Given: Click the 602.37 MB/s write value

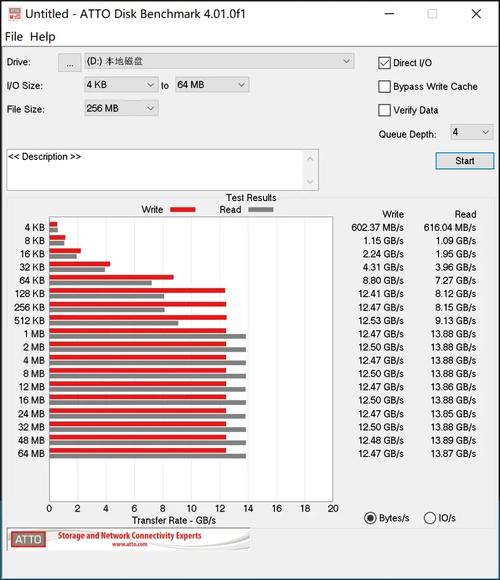Looking at the screenshot, I should (x=377, y=227).
